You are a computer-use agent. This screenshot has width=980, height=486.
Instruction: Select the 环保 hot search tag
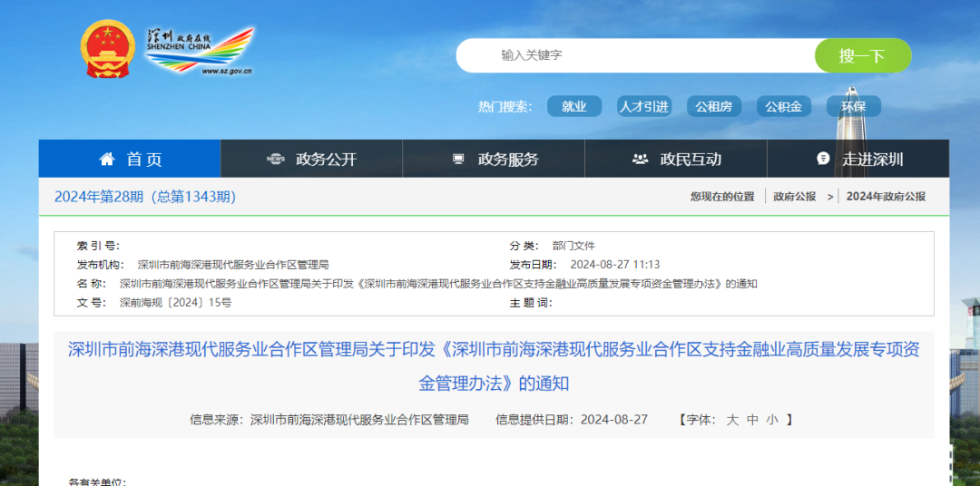pyautogui.click(x=854, y=106)
